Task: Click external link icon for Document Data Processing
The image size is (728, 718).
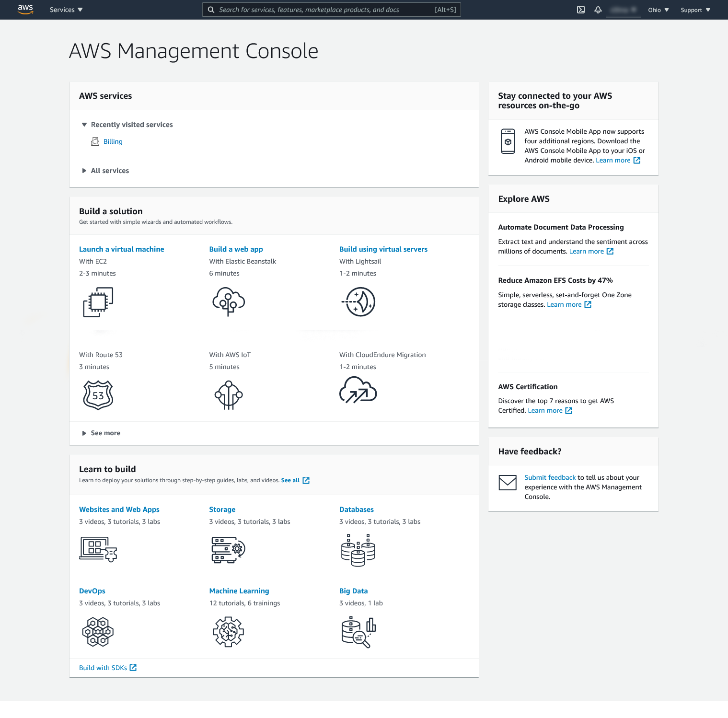Action: 610,252
